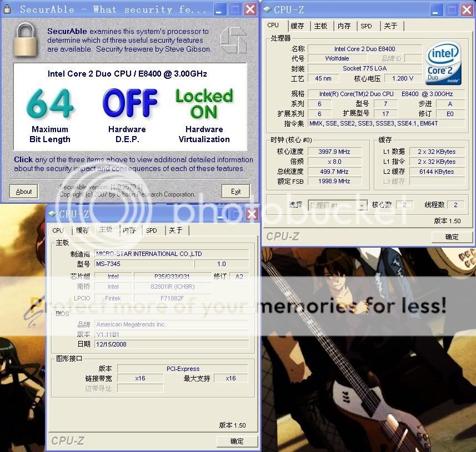
Task: Click the CPU-Z title bar icon, processor window
Action: point(267,9)
